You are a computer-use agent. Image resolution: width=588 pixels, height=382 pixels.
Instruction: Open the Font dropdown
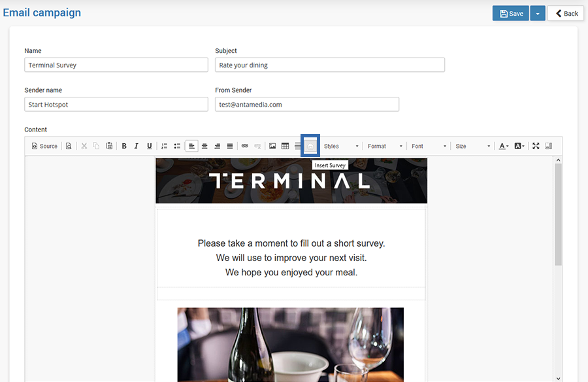[429, 146]
